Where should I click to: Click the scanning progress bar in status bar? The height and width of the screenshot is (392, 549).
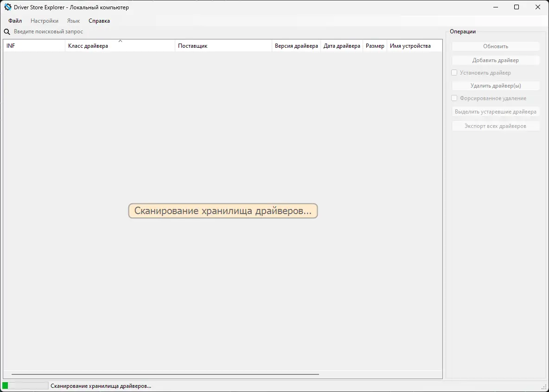[26, 385]
